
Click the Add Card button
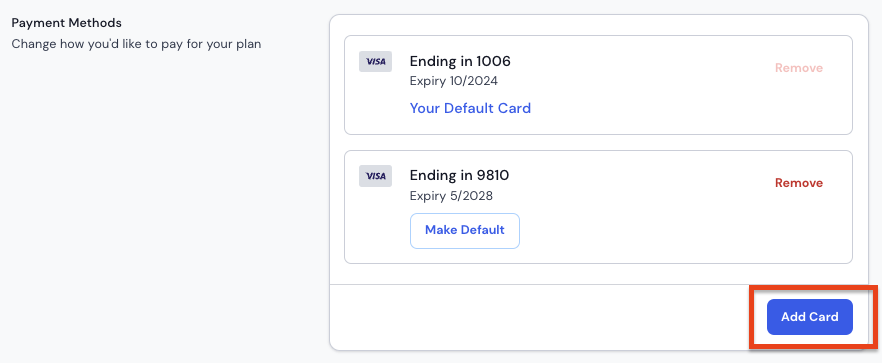pos(809,317)
